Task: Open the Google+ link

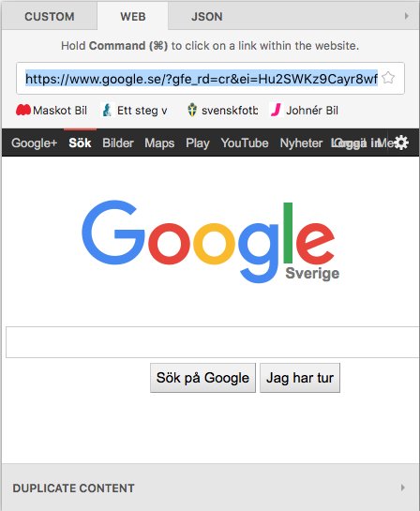Action: tap(34, 143)
